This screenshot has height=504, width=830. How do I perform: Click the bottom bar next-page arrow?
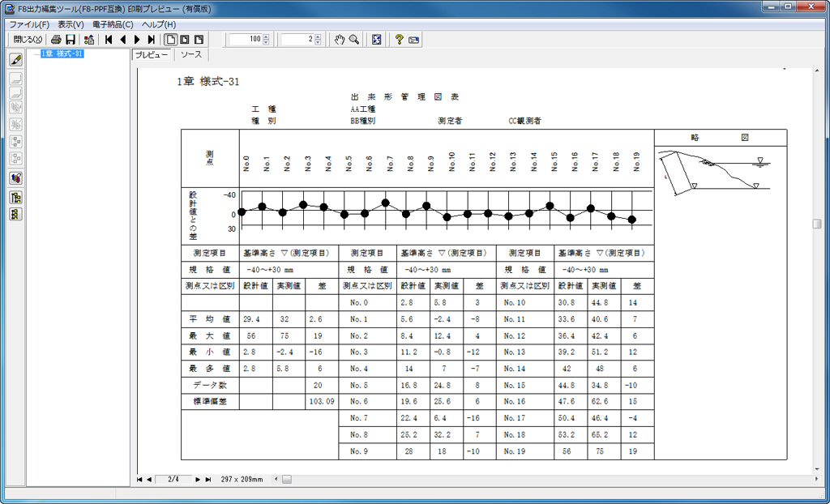pos(198,480)
